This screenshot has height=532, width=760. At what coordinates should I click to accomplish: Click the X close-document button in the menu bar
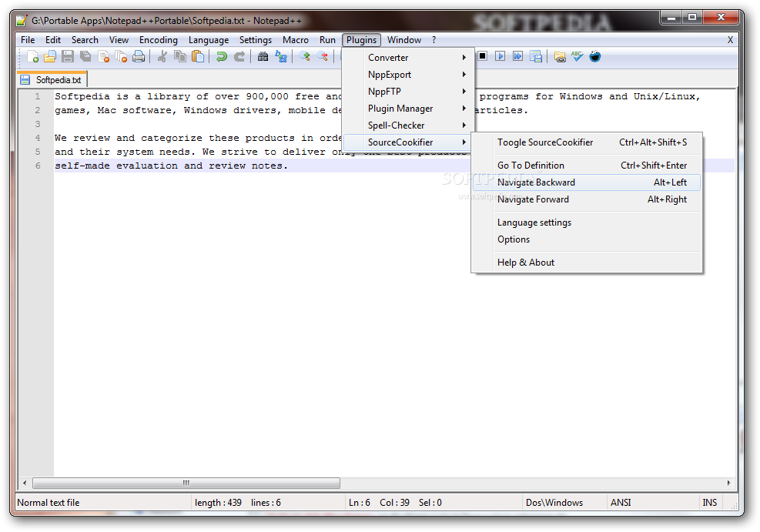click(730, 40)
